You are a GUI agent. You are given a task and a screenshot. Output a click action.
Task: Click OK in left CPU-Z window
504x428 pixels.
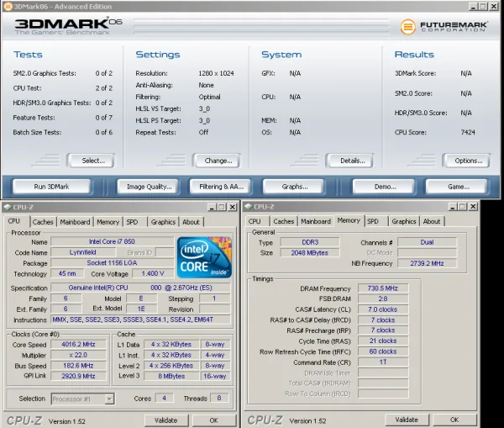213,420
